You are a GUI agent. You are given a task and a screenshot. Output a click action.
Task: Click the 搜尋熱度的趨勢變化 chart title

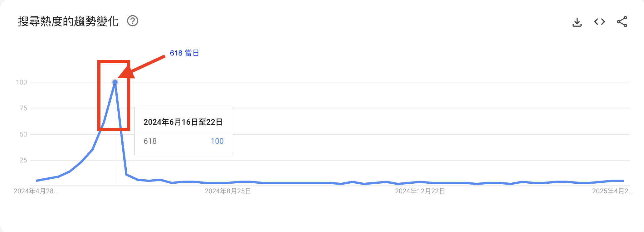coord(68,21)
